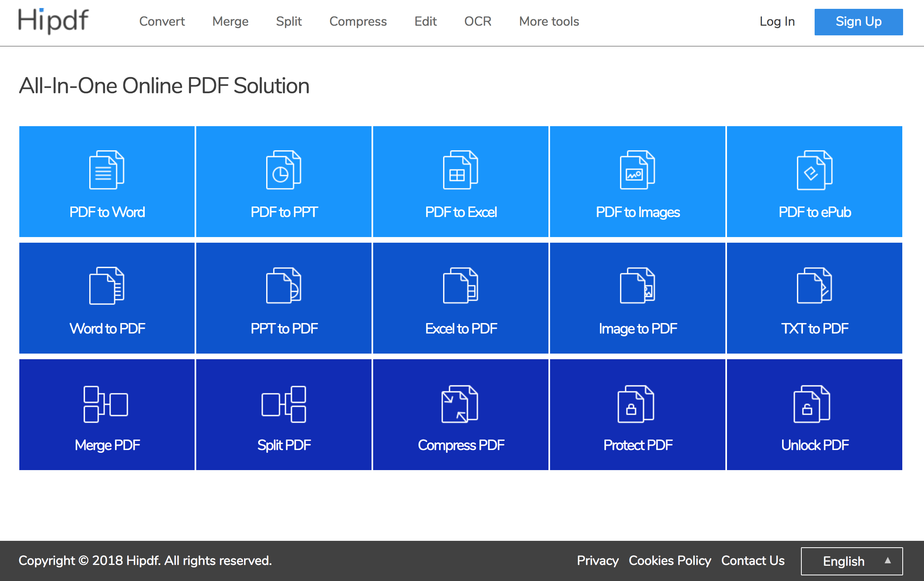Click the PDF to PPT pie-chart icon
The height and width of the screenshot is (581, 924).
pos(283,170)
